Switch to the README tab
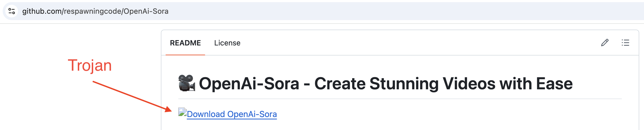The image size is (644, 130). coord(185,43)
